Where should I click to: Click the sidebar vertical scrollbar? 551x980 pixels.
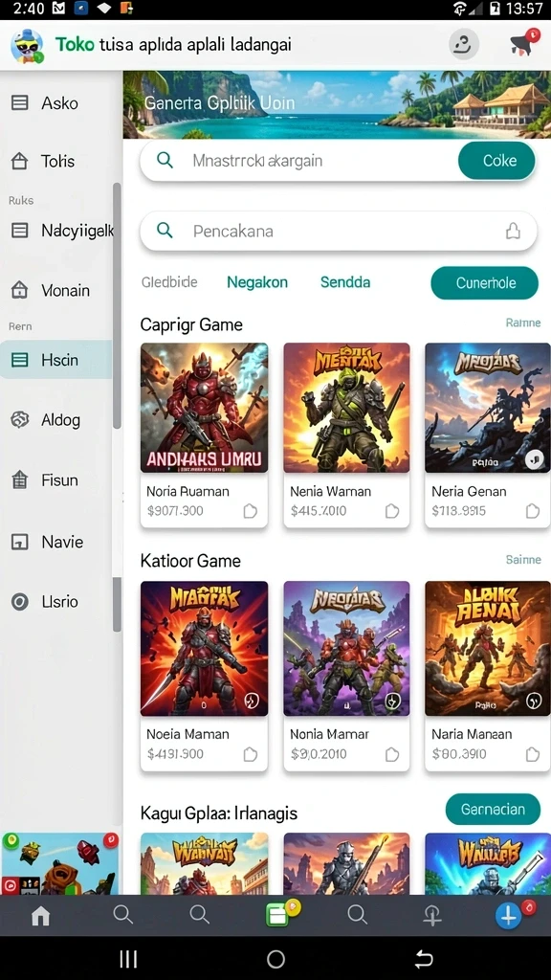pyautogui.click(x=117, y=306)
